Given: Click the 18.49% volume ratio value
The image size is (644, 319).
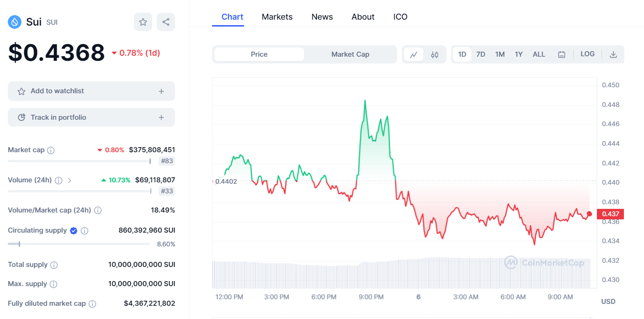Looking at the screenshot, I should 163,210.
